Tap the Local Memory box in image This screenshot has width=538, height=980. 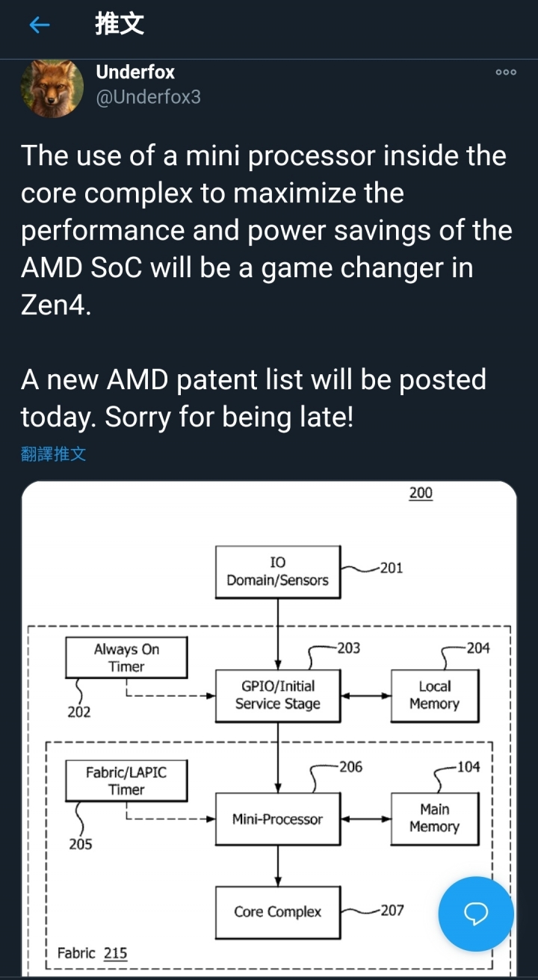coord(434,695)
